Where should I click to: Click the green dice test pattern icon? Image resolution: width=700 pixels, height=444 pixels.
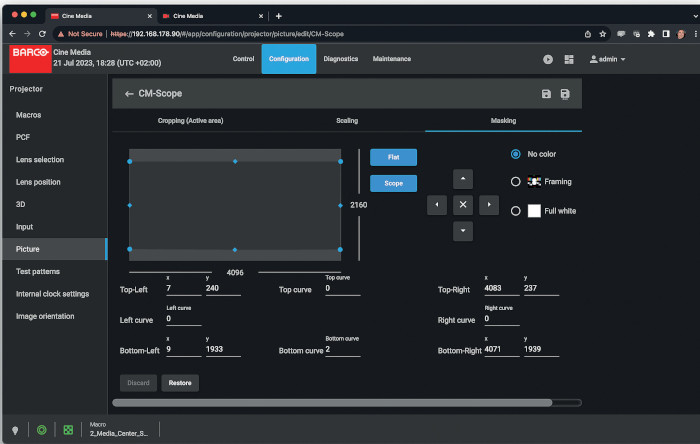[x=68, y=429]
